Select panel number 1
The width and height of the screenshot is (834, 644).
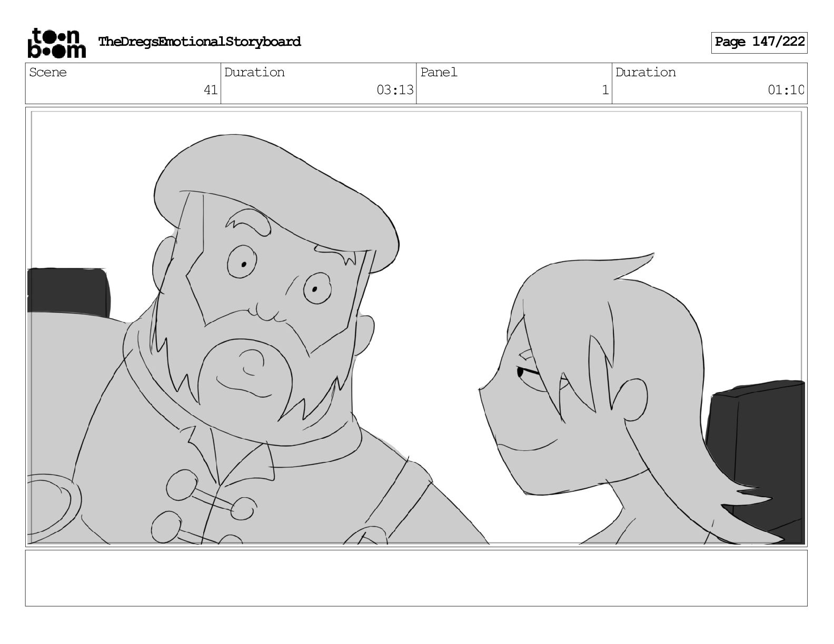click(605, 90)
